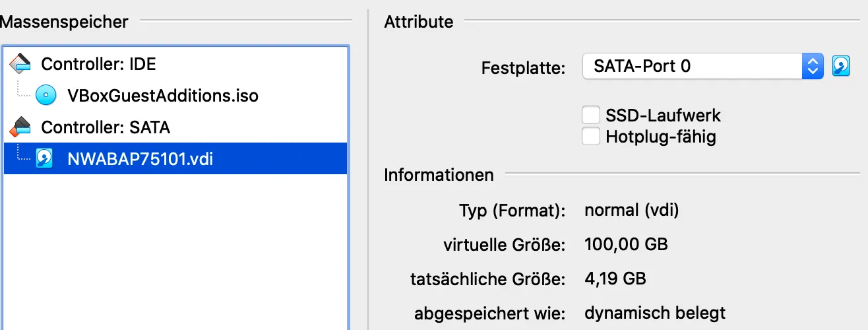Click the Informationen section heading
The image size is (868, 330).
439,175
